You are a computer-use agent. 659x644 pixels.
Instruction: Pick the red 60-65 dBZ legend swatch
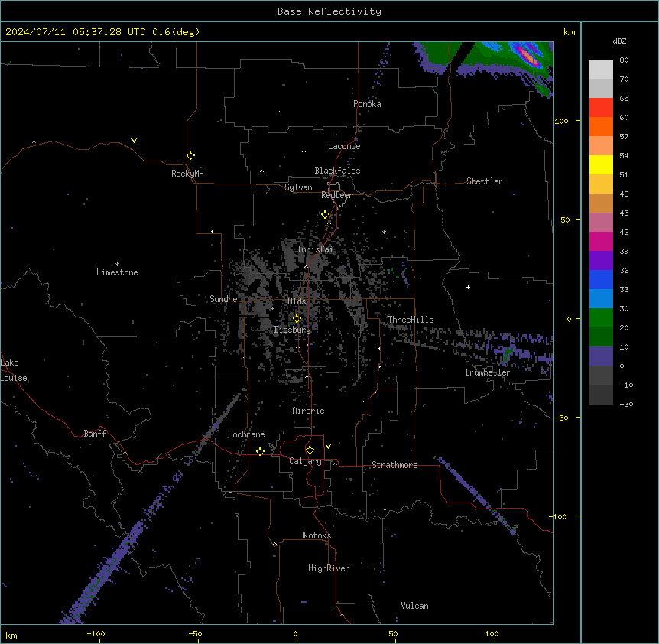tap(601, 108)
